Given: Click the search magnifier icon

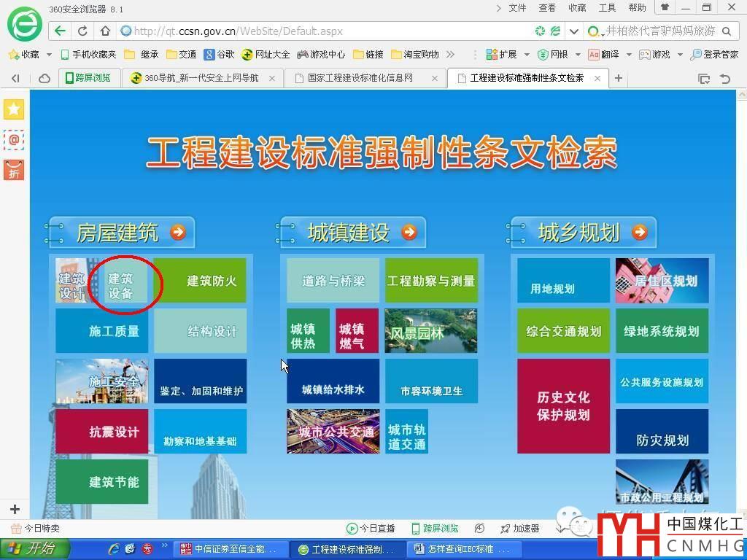Looking at the screenshot, I should tap(727, 31).
